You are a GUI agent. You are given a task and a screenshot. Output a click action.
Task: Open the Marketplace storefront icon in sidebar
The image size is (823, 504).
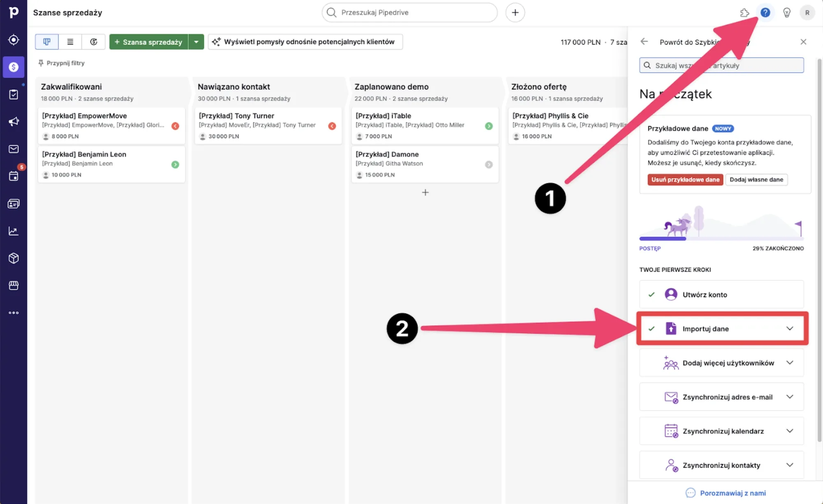point(14,285)
